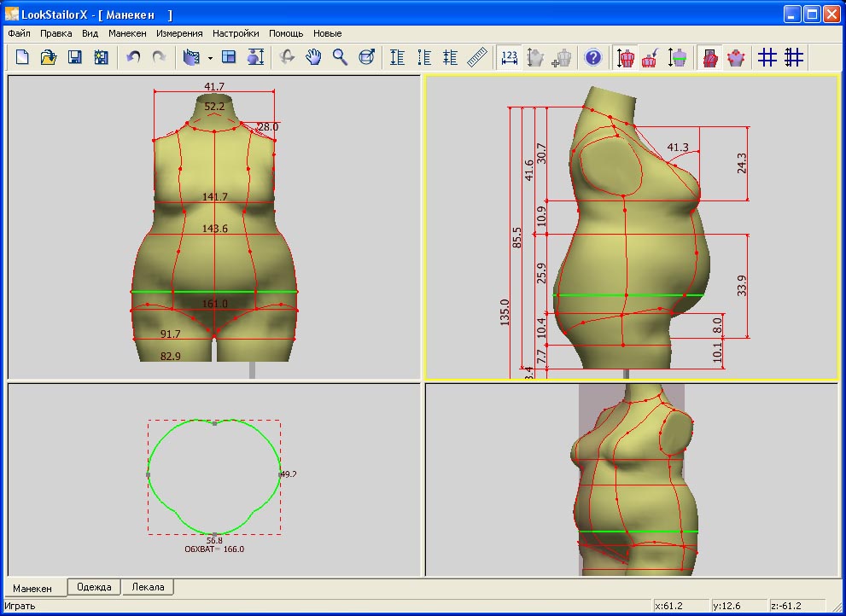The width and height of the screenshot is (846, 616).
Task: Create a new file with the blank page icon
Action: pos(22,56)
